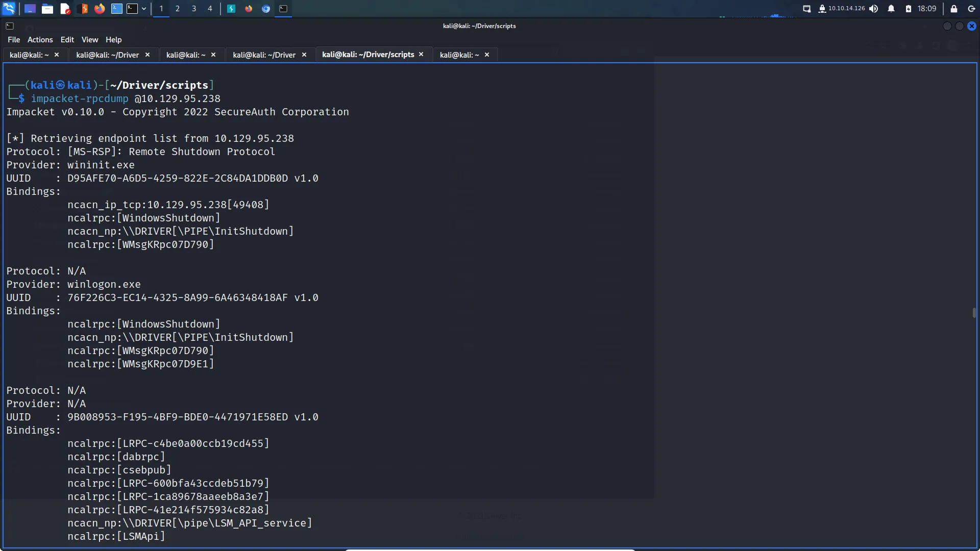Click the log out panel icon
The image size is (980, 551).
tap(971, 9)
